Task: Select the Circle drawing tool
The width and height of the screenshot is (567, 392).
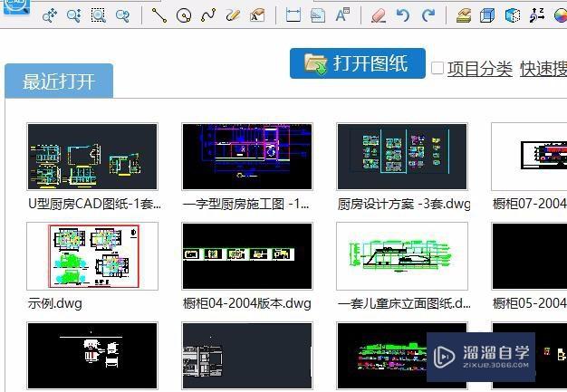Action: pos(184,15)
